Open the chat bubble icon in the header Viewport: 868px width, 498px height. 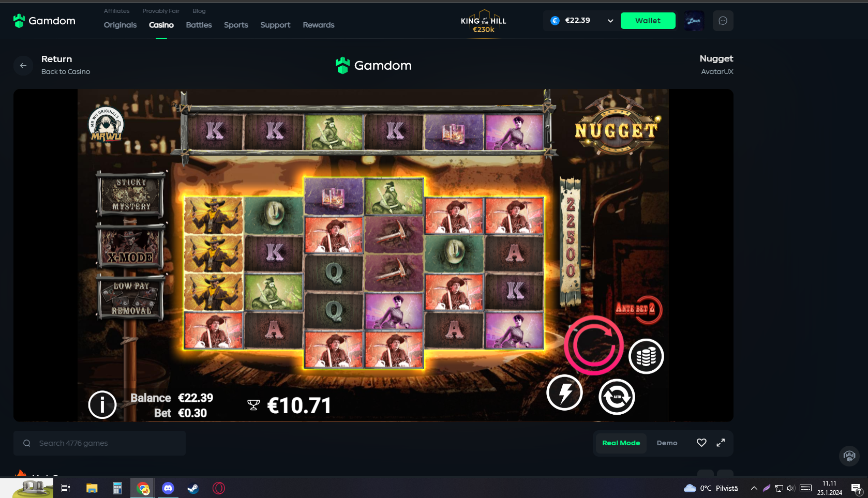[x=723, y=21]
